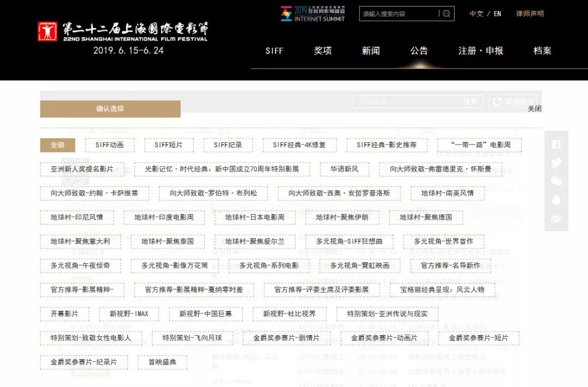Share via the QQ penguin icon
Screen dimensions: 588x387
556,199
